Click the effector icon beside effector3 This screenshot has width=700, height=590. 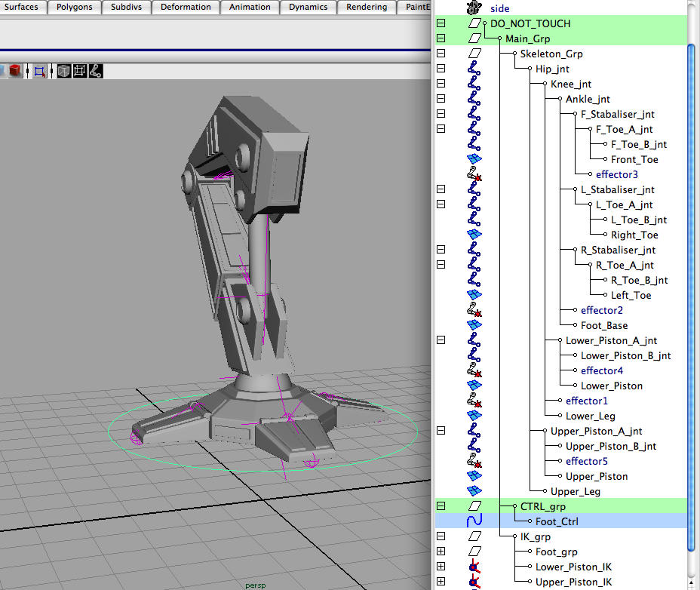(474, 174)
